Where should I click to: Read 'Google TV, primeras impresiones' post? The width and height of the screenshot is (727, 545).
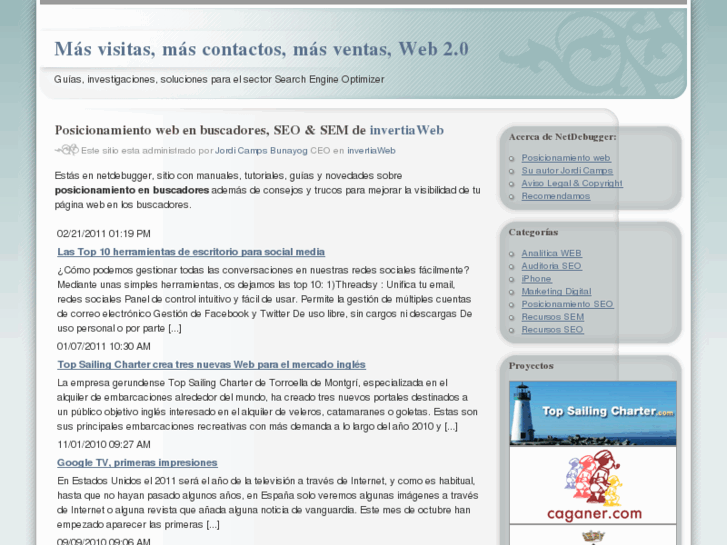137,462
